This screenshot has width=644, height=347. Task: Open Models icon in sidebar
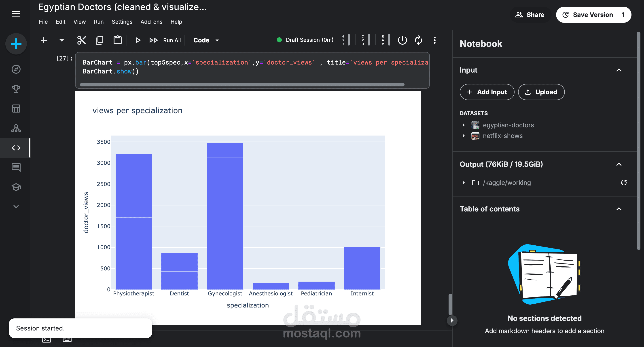tap(16, 128)
